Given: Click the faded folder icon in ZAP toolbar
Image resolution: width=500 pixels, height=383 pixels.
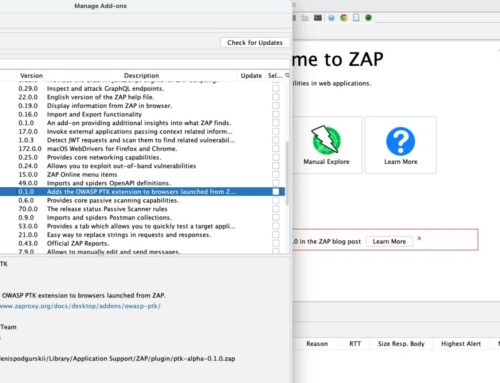Looking at the screenshot, I should (x=305, y=18).
